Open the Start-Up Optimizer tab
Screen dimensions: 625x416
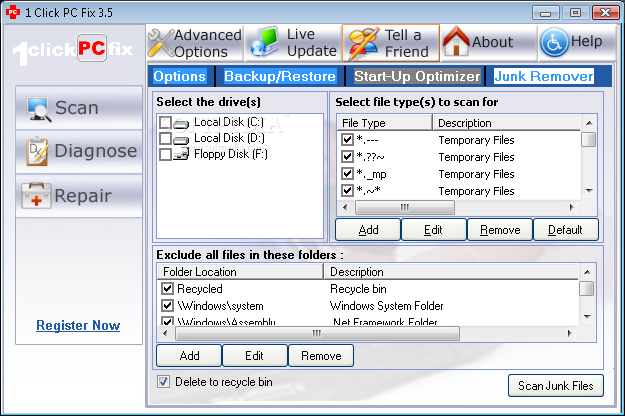point(417,77)
